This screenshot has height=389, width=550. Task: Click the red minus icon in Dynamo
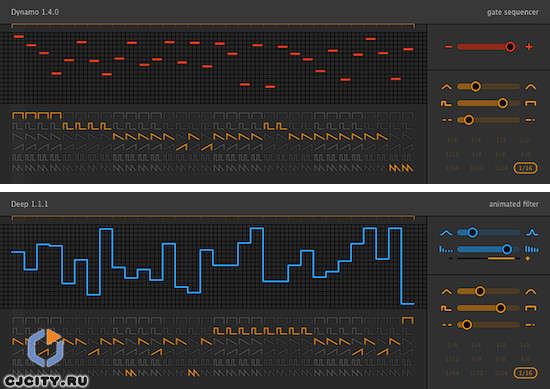(x=448, y=46)
